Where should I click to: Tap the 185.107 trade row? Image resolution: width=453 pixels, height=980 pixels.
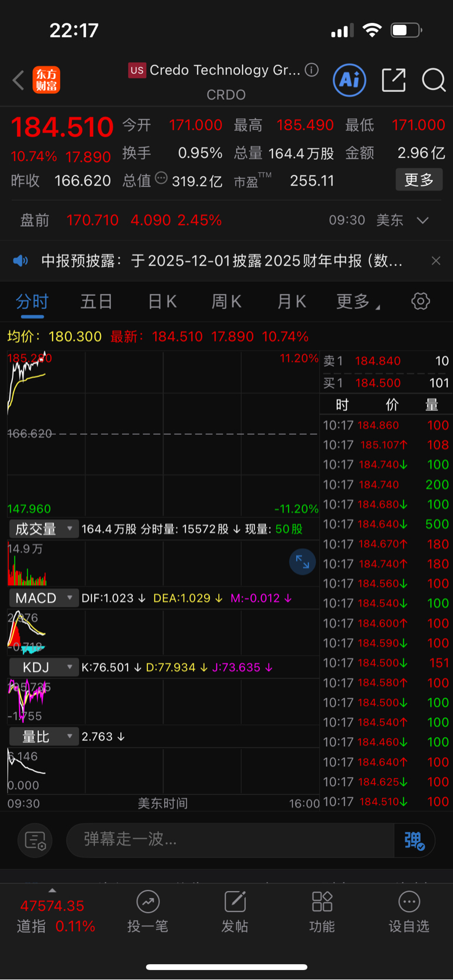click(386, 445)
